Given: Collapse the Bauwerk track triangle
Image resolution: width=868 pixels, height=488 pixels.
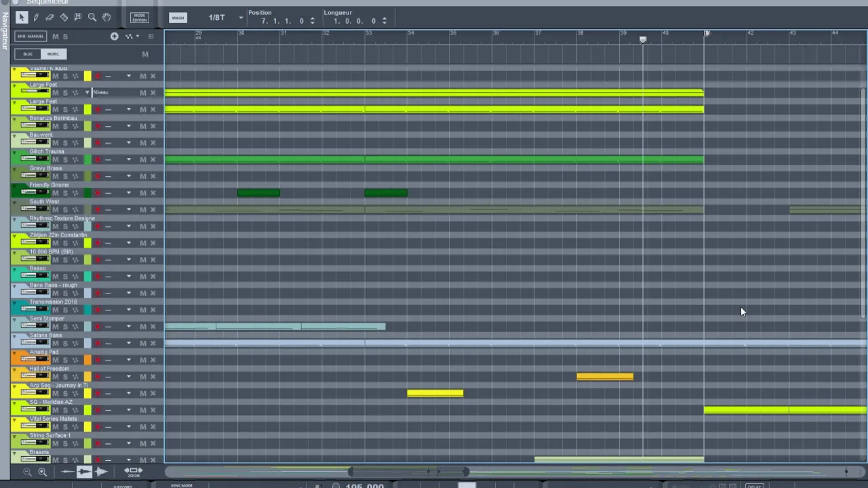Looking at the screenshot, I should pyautogui.click(x=14, y=136).
